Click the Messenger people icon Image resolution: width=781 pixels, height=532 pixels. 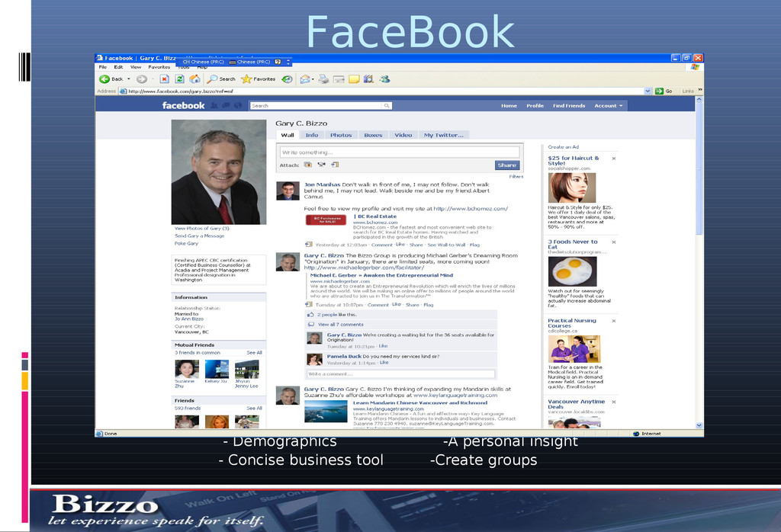tap(384, 79)
